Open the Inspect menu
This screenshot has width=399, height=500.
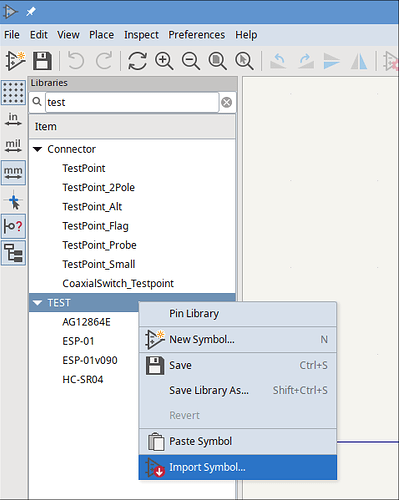pyautogui.click(x=141, y=35)
